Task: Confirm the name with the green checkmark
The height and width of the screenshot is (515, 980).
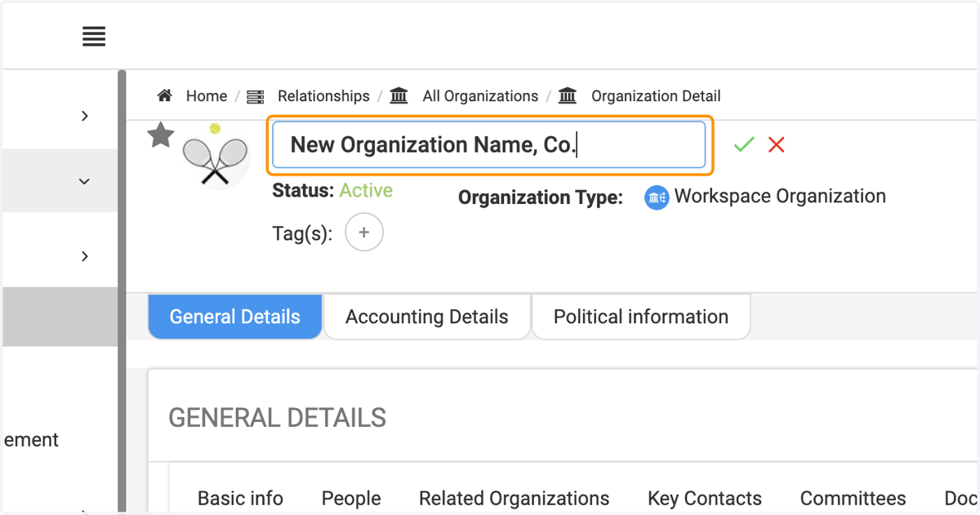Action: coord(744,144)
